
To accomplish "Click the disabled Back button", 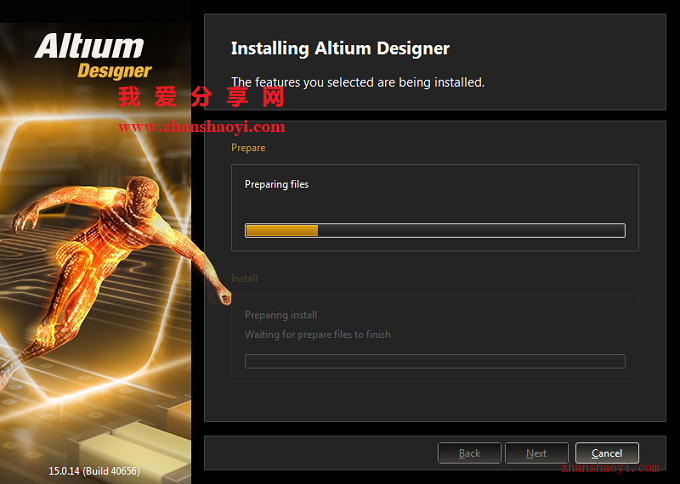I will coord(469,453).
